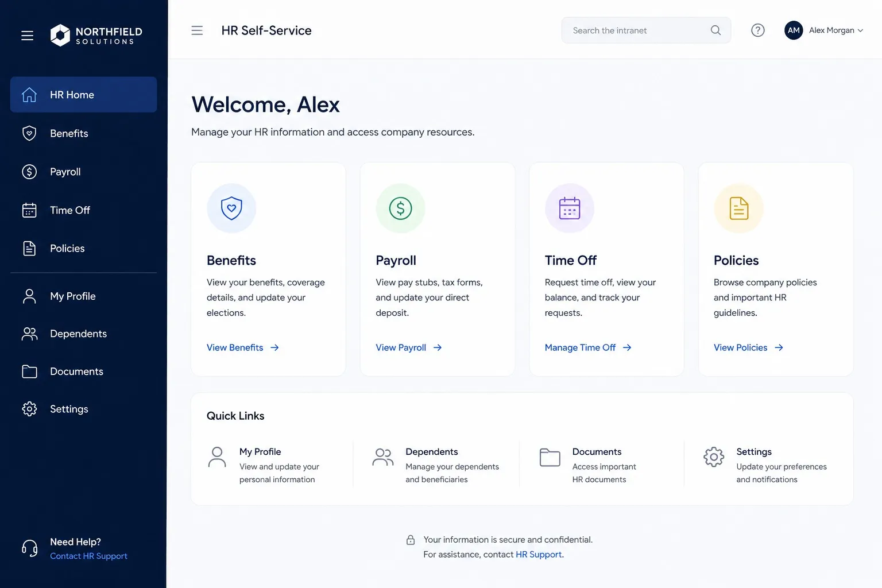Click the My Profile person icon in sidebar

(29, 296)
